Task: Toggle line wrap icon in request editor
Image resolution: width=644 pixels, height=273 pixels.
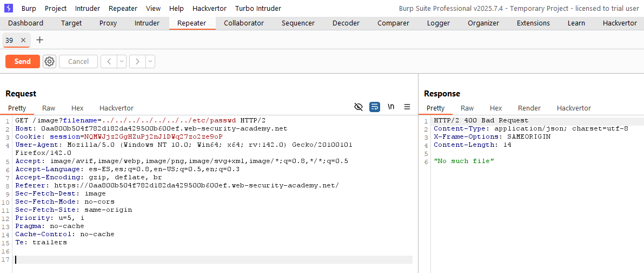Action: click(x=375, y=107)
